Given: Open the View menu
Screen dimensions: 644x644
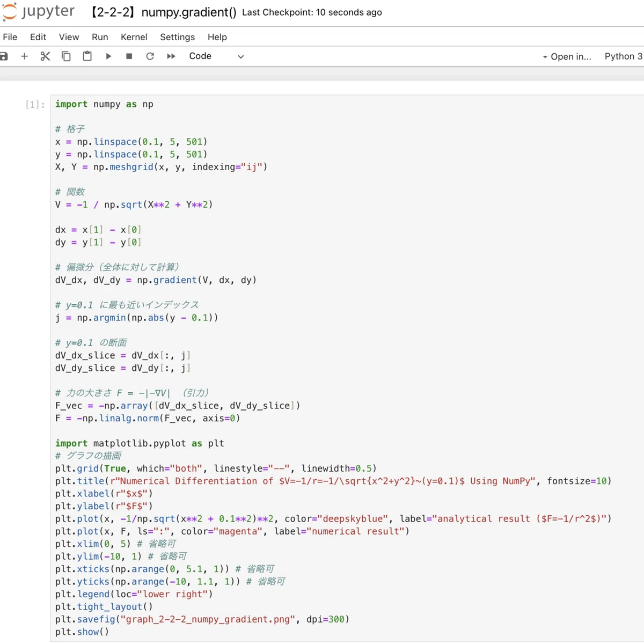Looking at the screenshot, I should 69,37.
